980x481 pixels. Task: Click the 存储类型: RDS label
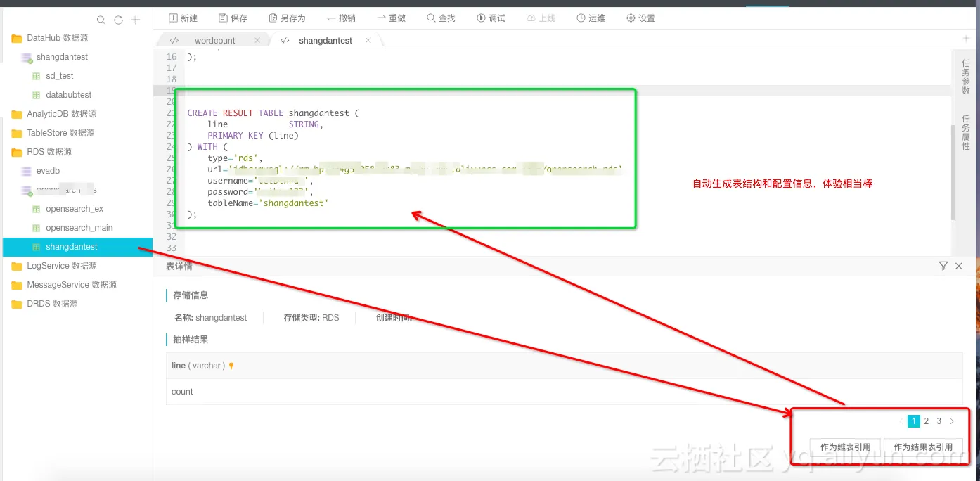[311, 318]
